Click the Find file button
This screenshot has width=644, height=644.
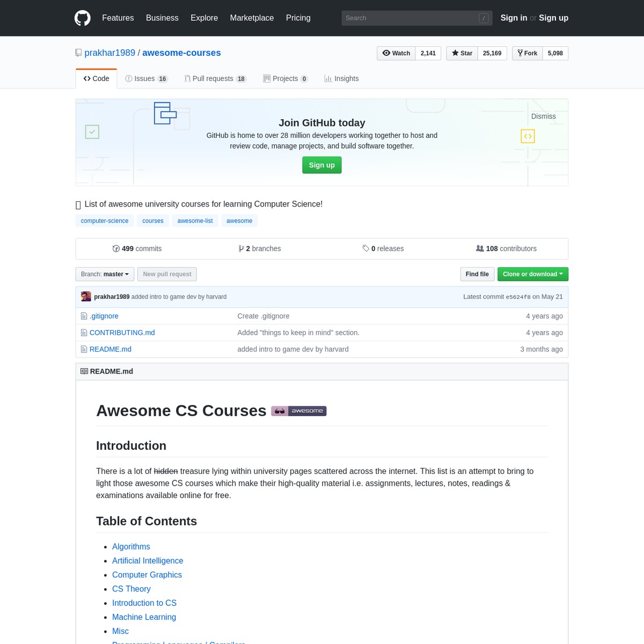[477, 274]
